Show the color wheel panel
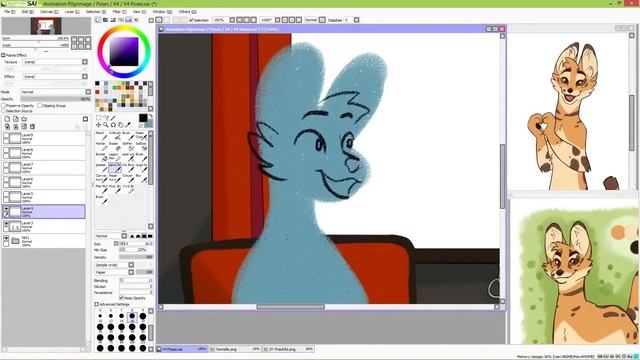Screen dimensions: 640x360 point(98,20)
